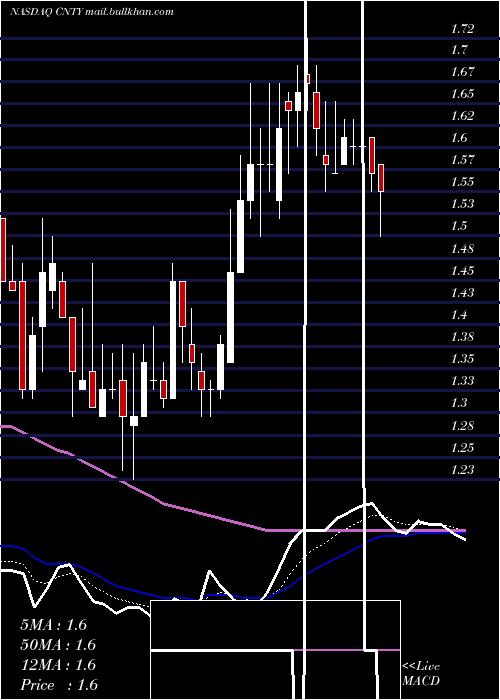This screenshot has height=700, width=500.
Task: Click the NASDAQ CNTY mail.bullkhan.com title text
Action: (92, 12)
